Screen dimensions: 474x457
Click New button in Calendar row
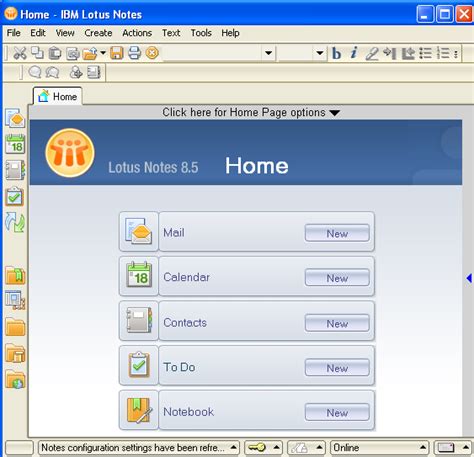[337, 277]
